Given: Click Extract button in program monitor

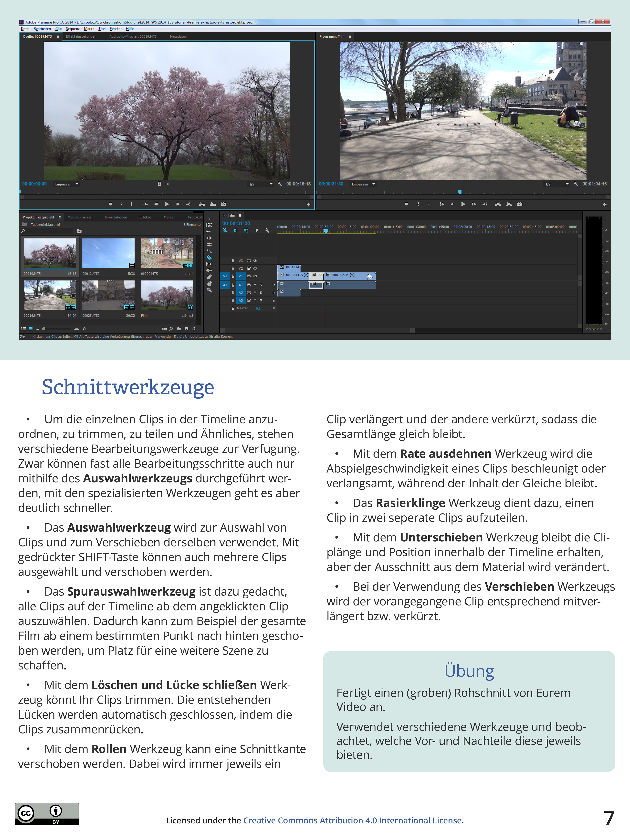Looking at the screenshot, I should (x=509, y=204).
